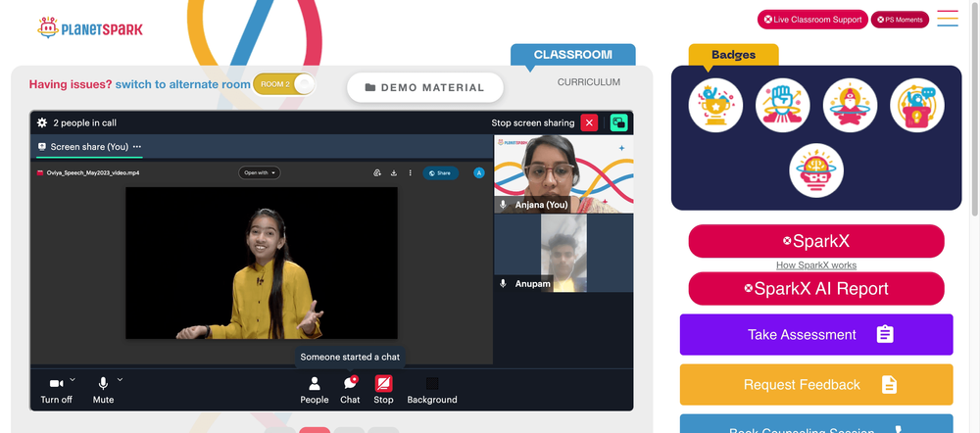Open SparkX AI Report
The width and height of the screenshot is (980, 433).
(x=816, y=289)
